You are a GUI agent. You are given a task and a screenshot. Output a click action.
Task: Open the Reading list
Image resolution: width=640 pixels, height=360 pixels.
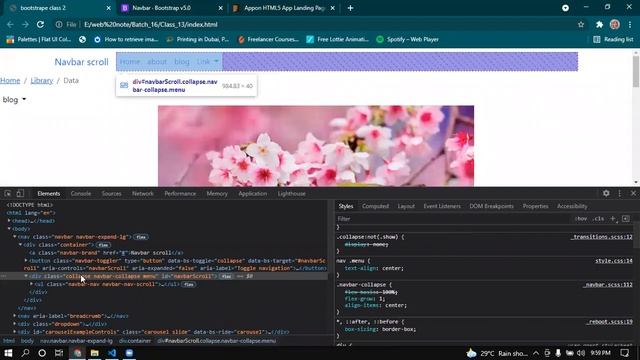click(613, 40)
